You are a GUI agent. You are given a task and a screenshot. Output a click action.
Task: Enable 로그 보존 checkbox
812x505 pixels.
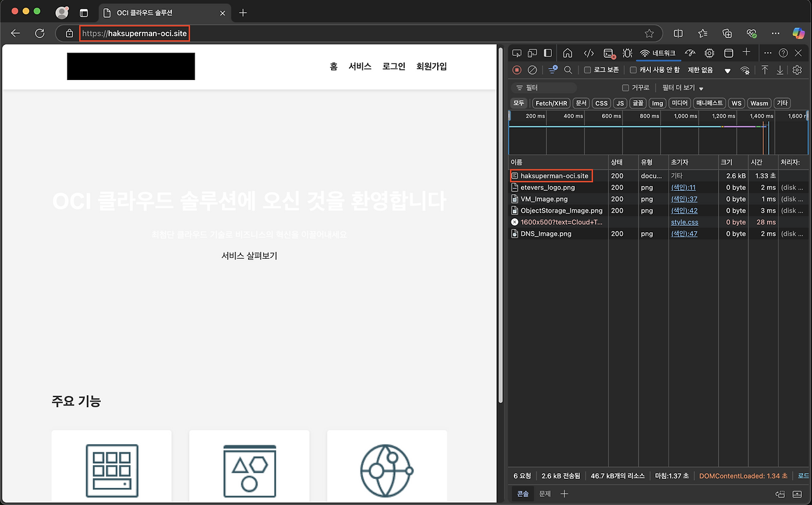pyautogui.click(x=587, y=70)
